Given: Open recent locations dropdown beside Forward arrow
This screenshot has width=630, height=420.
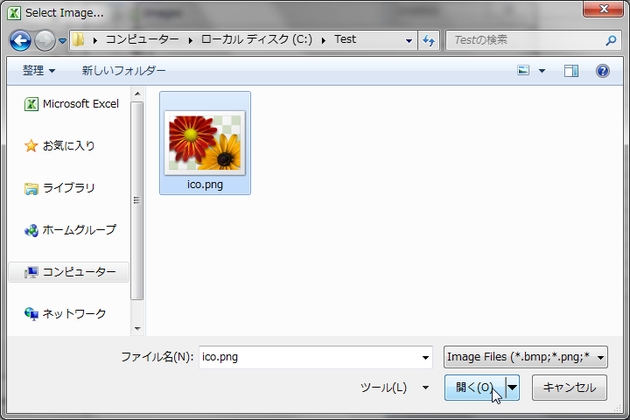Looking at the screenshot, I should (x=62, y=41).
